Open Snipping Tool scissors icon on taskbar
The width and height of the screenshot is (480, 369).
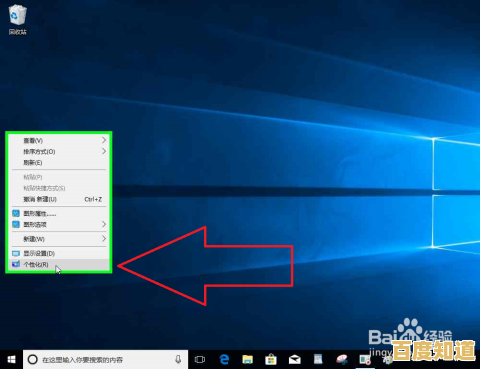[x=342, y=359]
